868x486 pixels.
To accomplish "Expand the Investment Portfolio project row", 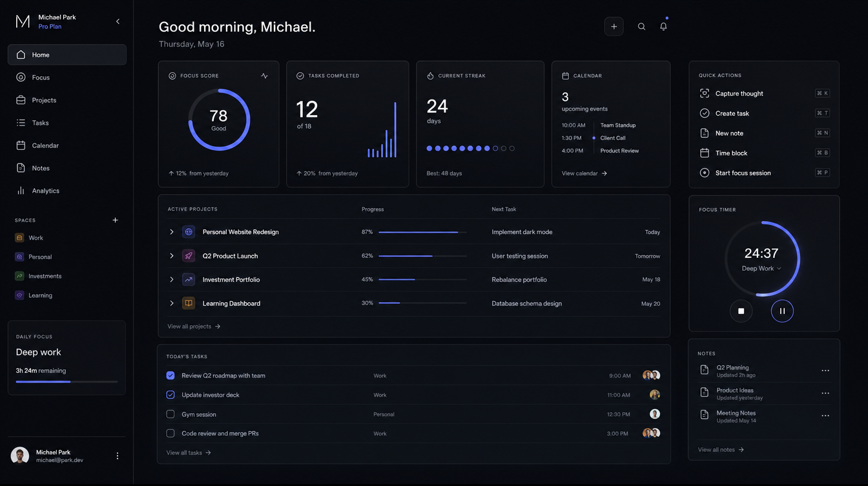I will [172, 280].
